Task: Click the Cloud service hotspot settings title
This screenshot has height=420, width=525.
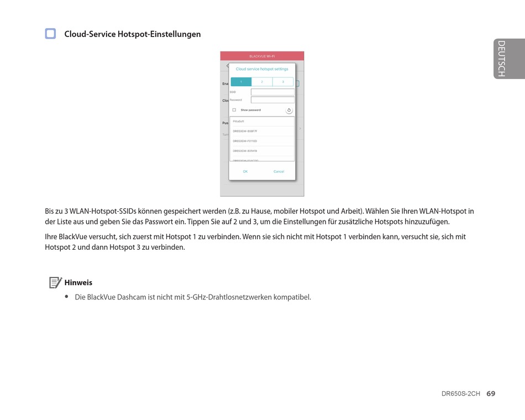Action: pyautogui.click(x=262, y=69)
